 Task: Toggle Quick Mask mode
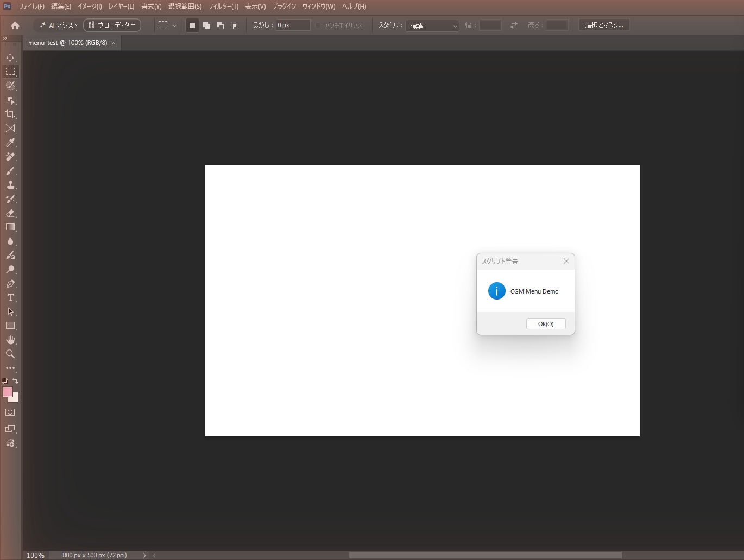[10, 412]
